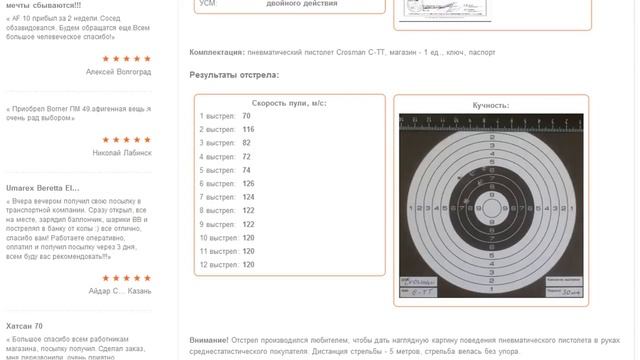Viewport: 640px width, 360px height.
Task: Select reviewer name Николай Лабинск
Action: (x=122, y=153)
